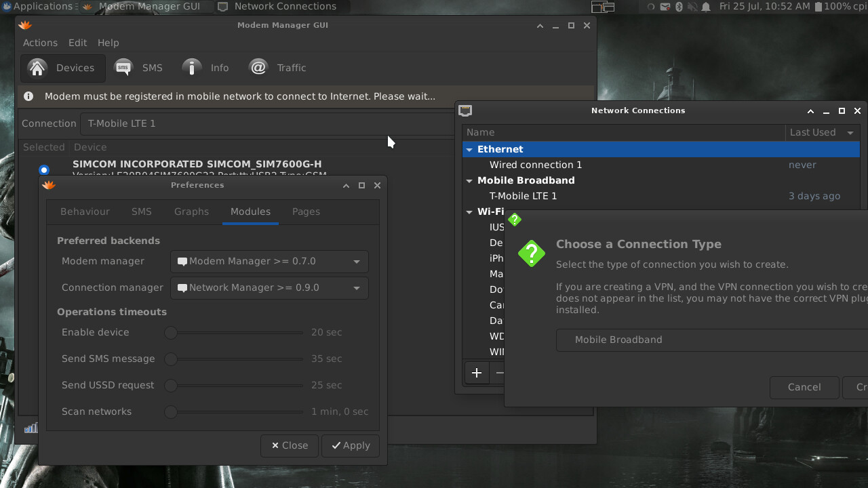Open the Modem manager backend dropdown
The height and width of the screenshot is (488, 868).
point(269,262)
